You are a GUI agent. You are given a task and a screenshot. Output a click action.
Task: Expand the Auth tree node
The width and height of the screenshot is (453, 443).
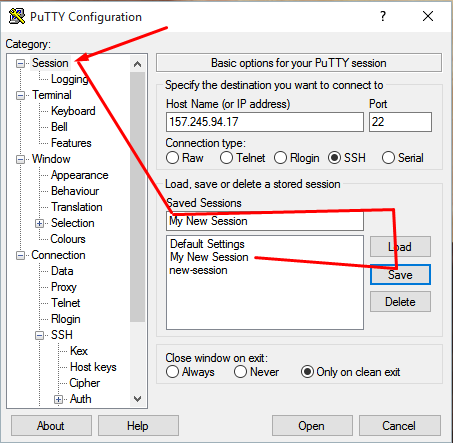(x=58, y=399)
